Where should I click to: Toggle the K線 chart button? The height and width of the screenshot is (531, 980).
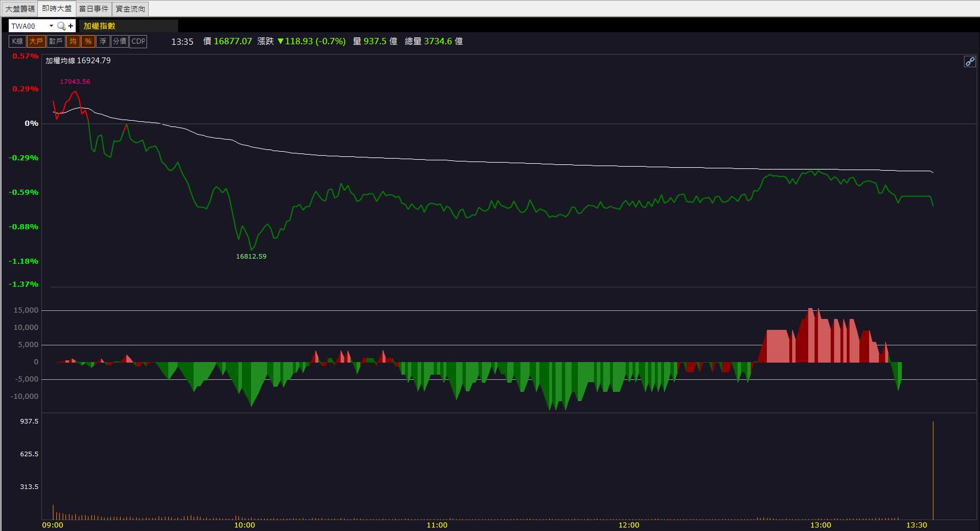pos(17,41)
